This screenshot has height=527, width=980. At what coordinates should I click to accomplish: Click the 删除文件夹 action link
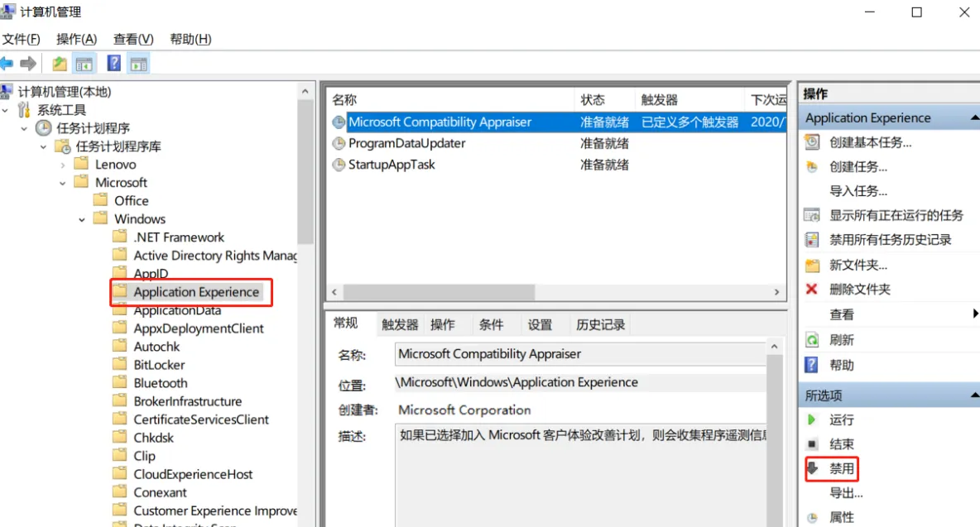point(860,289)
